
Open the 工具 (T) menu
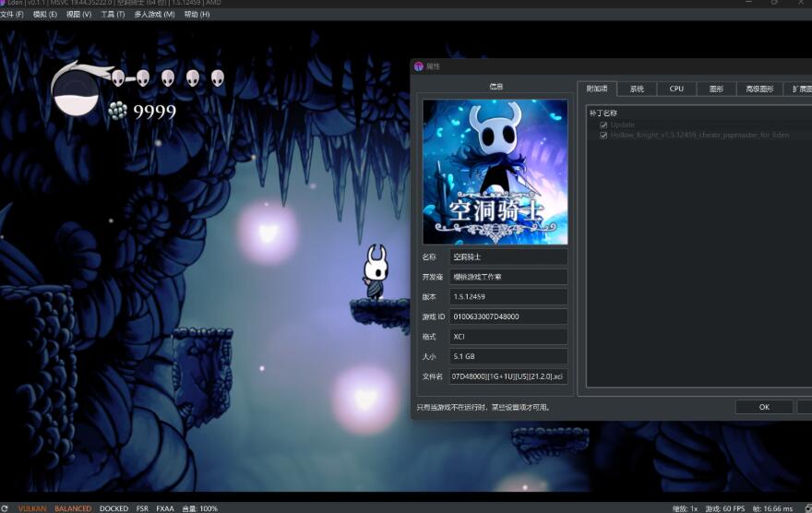coord(113,14)
